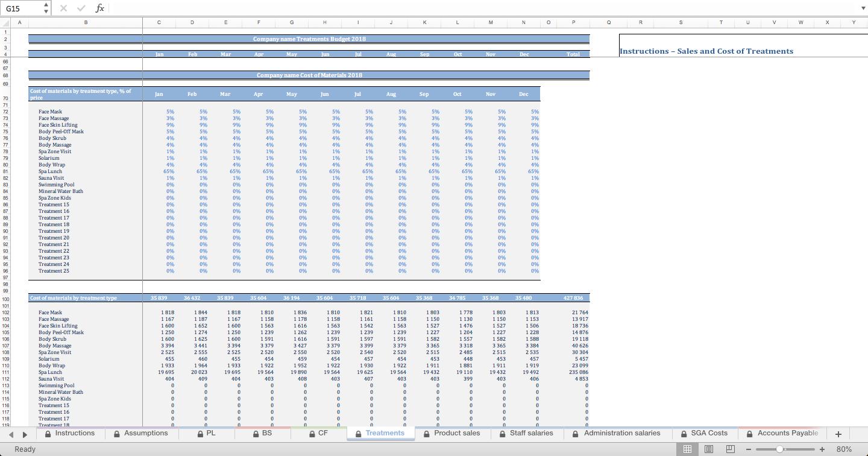Click the zoom slider handle
Screen dimensions: 868x456
779,449
